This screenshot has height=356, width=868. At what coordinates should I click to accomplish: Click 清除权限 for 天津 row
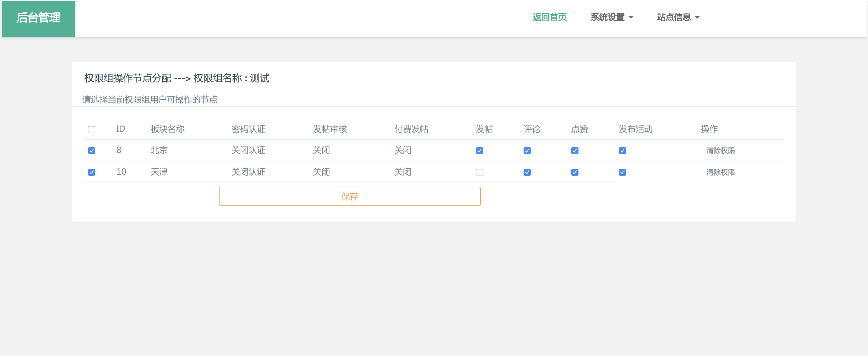click(x=721, y=172)
